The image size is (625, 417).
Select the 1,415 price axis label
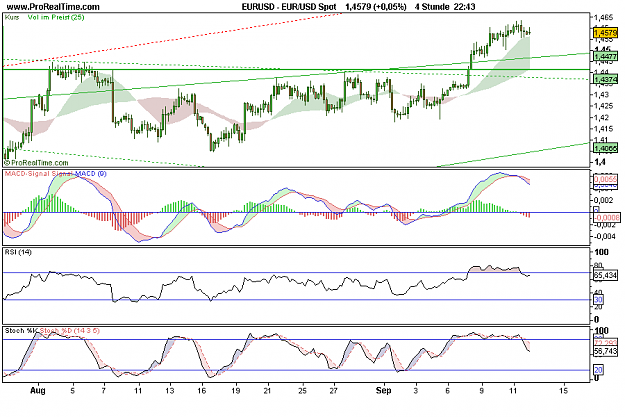click(x=603, y=128)
